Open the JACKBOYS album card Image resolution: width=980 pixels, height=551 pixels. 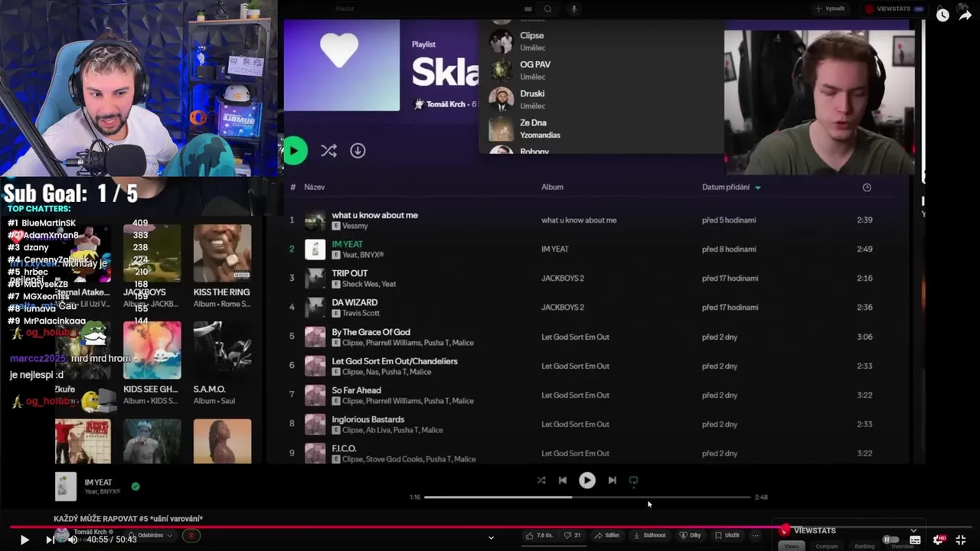click(x=152, y=266)
